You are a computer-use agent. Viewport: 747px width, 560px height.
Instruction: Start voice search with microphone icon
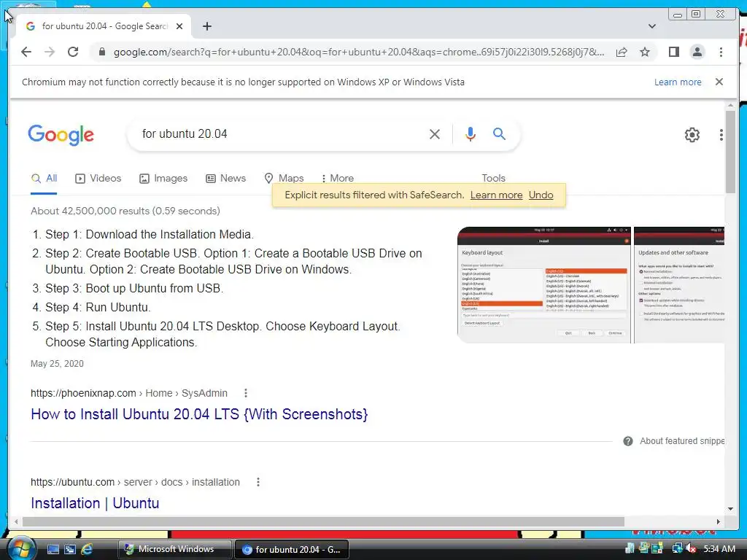click(471, 134)
